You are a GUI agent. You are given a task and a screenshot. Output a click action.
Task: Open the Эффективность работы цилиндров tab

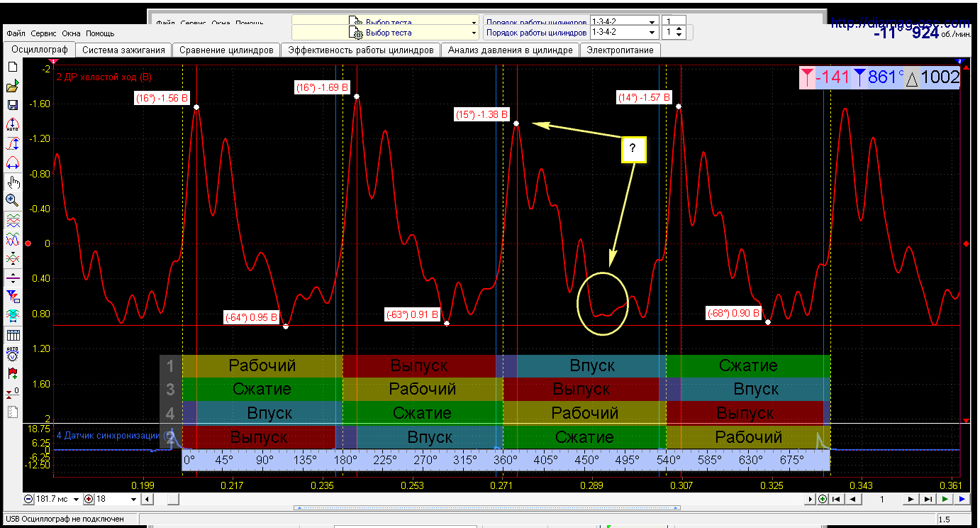360,50
